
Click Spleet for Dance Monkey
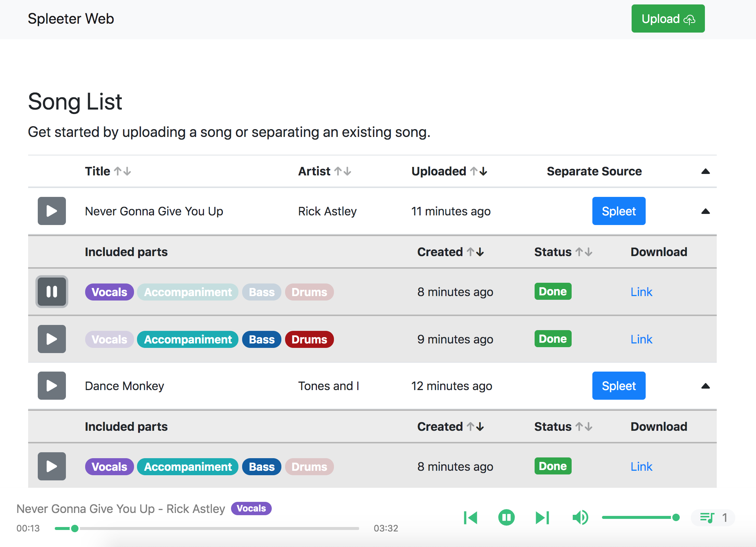618,386
